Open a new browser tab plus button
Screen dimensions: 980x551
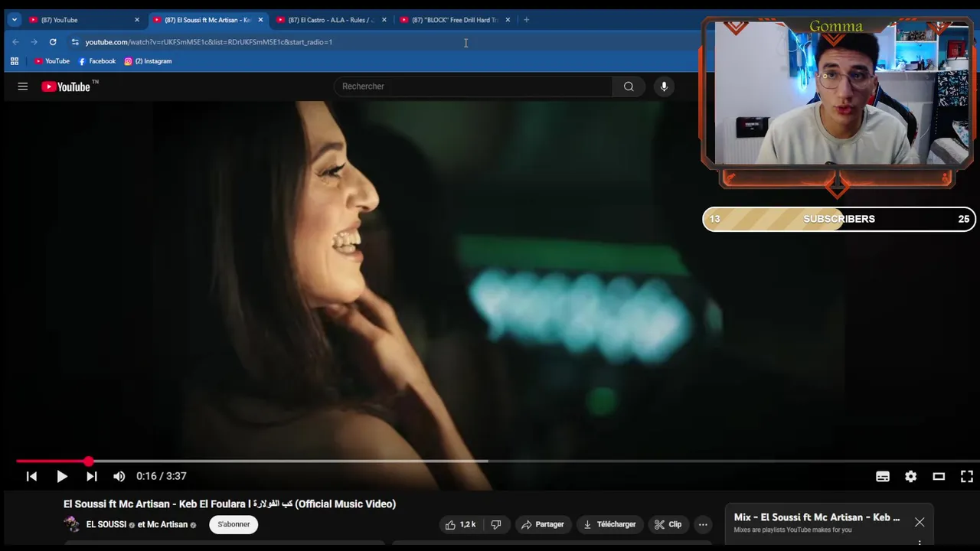(526, 20)
